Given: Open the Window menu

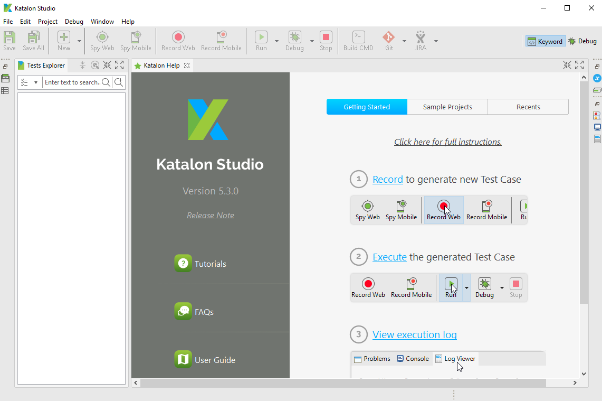Looking at the screenshot, I should click(102, 22).
